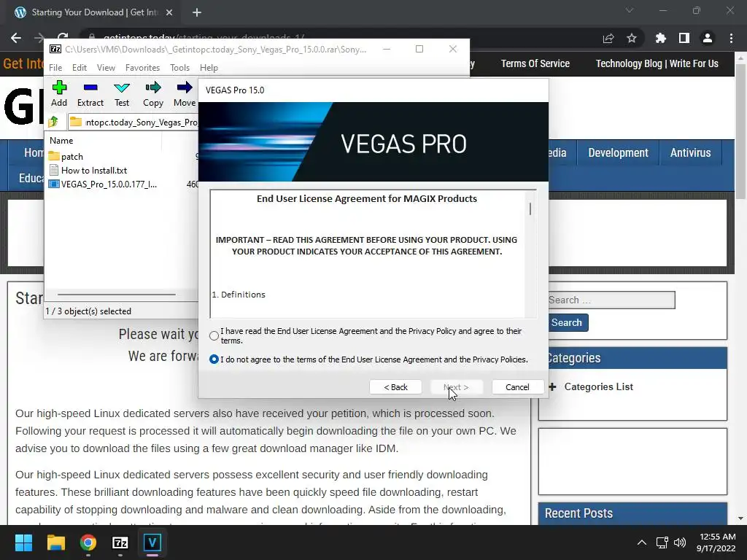The width and height of the screenshot is (747, 560).
Task: Open the View menu in 7-Zip
Action: 106,68
